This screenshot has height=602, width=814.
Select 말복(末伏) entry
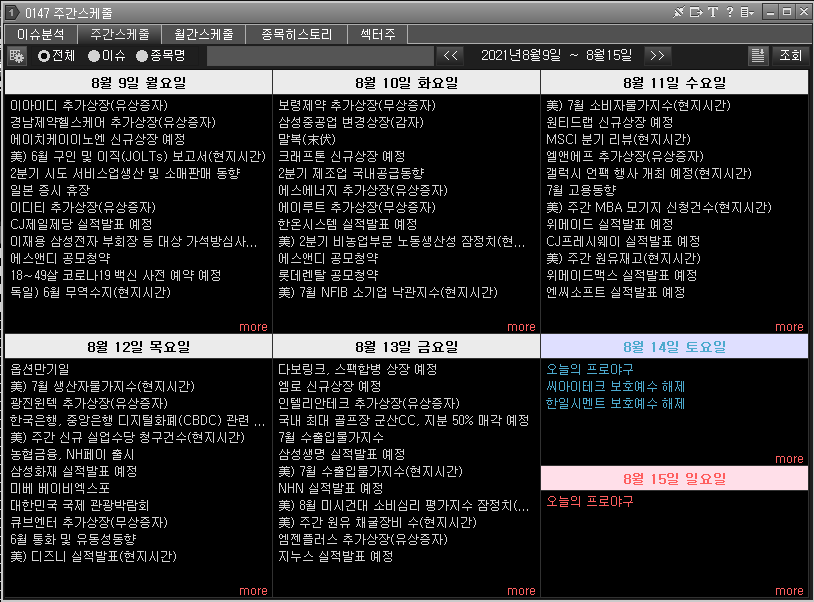tap(307, 140)
